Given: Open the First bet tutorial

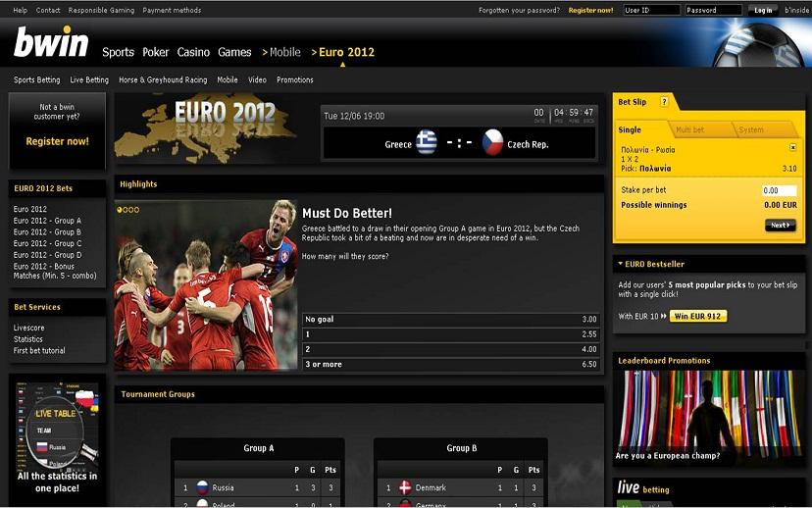Looking at the screenshot, I should click(39, 350).
